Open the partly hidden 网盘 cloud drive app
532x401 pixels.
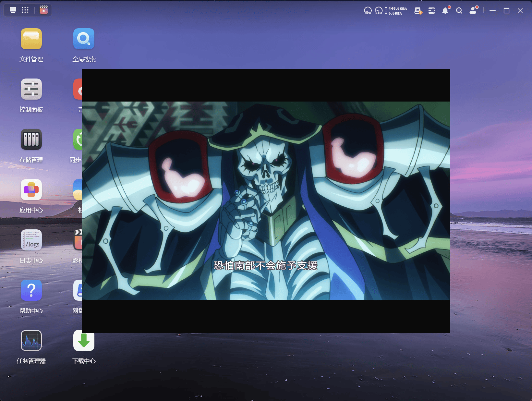coord(77,290)
